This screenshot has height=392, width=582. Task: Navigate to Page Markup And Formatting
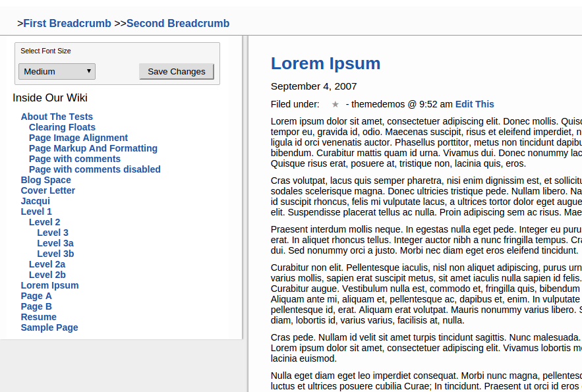coord(93,148)
